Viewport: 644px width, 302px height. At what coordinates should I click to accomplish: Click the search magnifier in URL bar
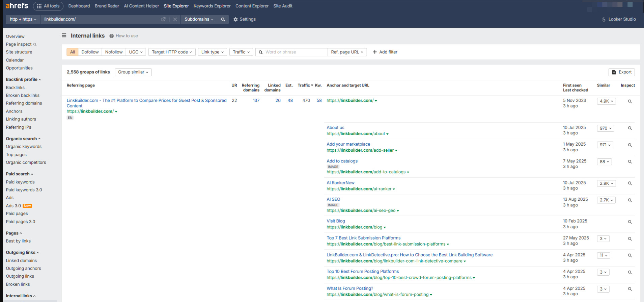point(223,19)
